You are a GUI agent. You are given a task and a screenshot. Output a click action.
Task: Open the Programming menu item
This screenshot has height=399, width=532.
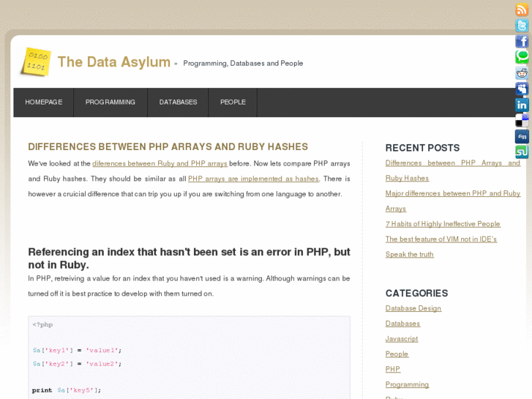point(110,102)
